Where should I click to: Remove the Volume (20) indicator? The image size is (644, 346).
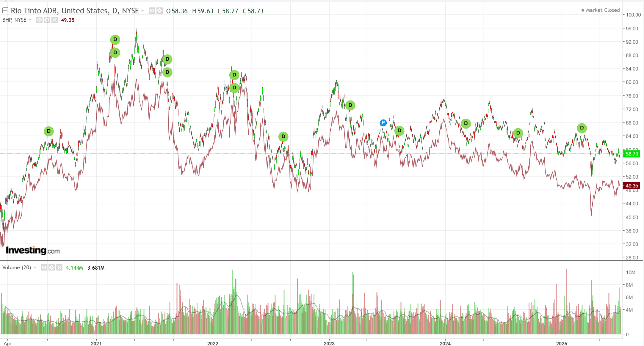pyautogui.click(x=59, y=268)
